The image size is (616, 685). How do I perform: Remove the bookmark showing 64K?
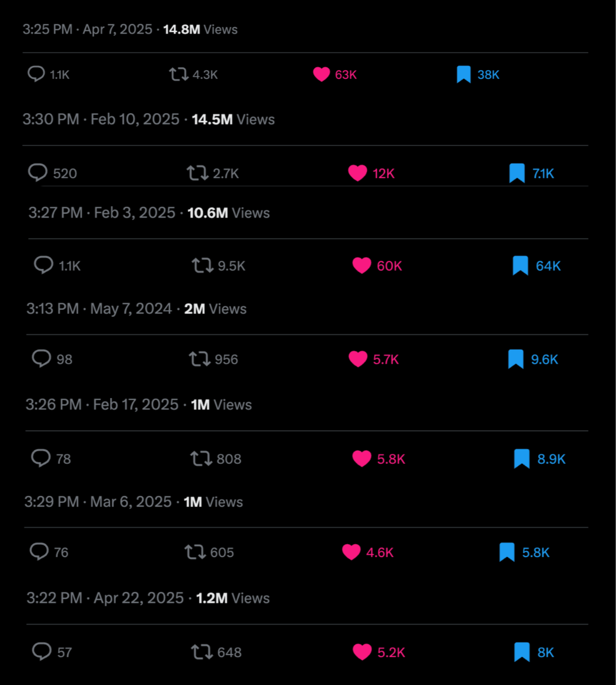point(520,265)
